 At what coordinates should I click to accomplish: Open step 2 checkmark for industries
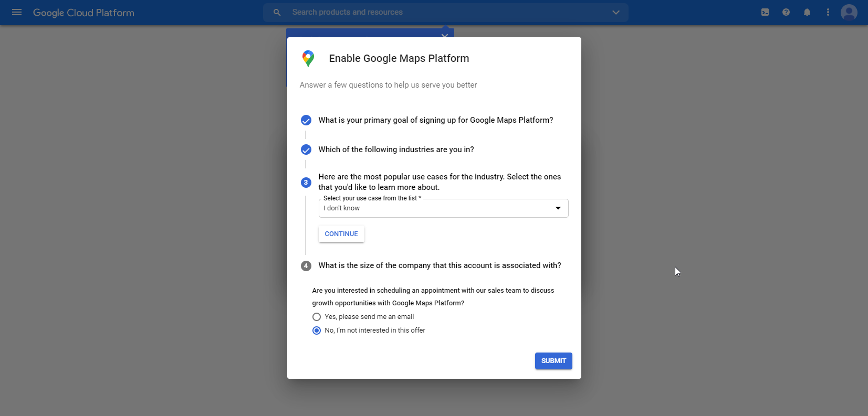[306, 150]
